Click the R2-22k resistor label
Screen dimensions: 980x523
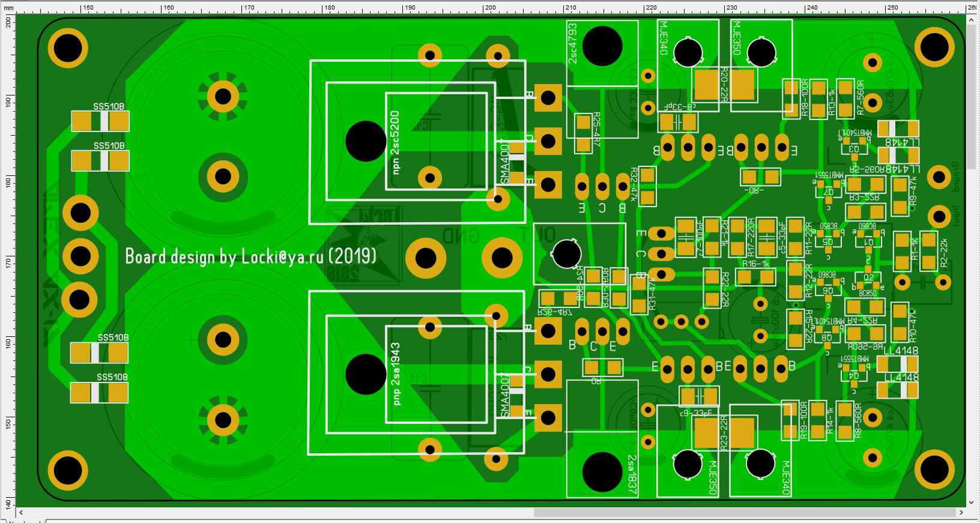[944, 252]
